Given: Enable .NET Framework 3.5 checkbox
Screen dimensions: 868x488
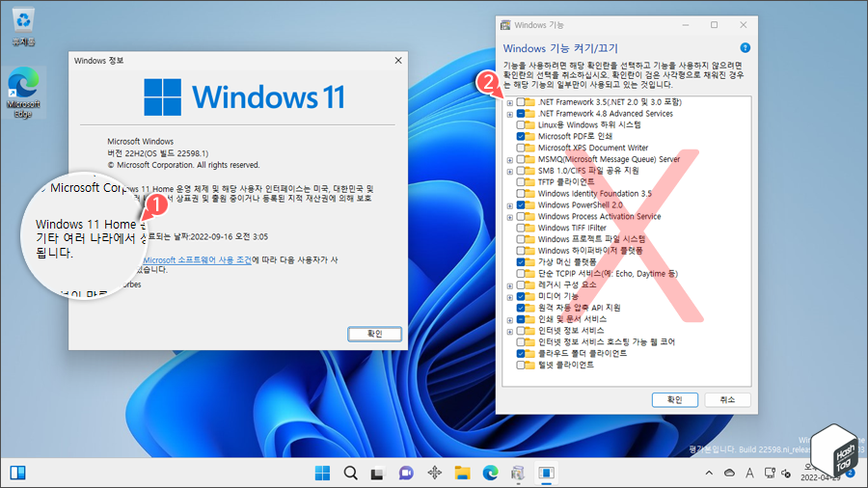Looking at the screenshot, I should coord(521,102).
